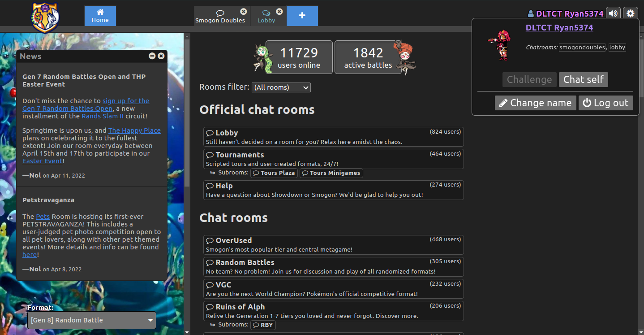Click the 11729 users online counter
Image resolution: width=644 pixels, height=335 pixels.
click(299, 57)
